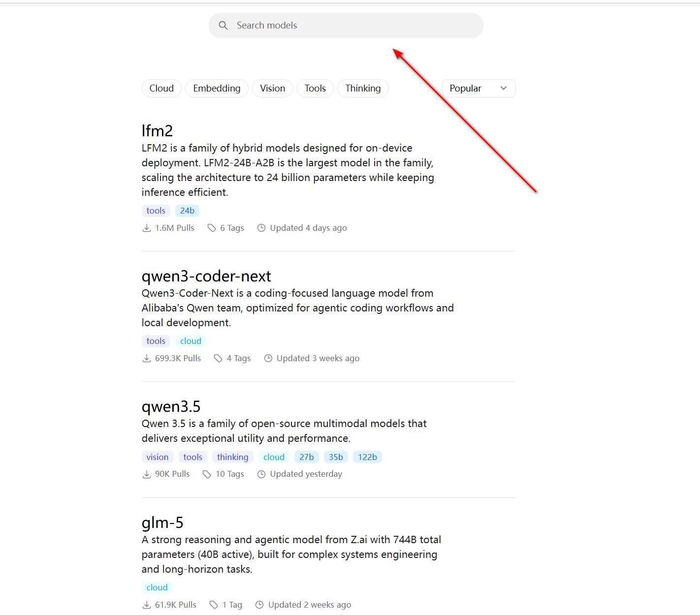Click the tag icon next to 1 Tag
Viewport: 700px width, 615px height.
pos(214,605)
